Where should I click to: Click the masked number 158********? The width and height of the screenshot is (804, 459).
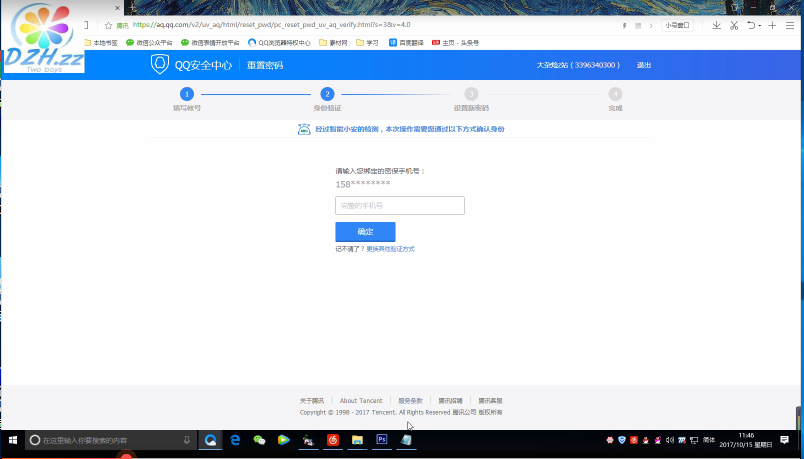363,184
